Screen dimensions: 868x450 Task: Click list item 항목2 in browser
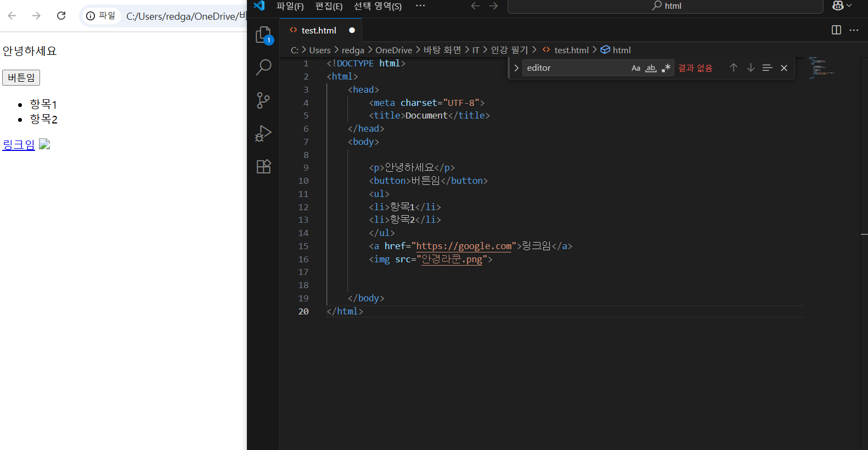click(x=43, y=119)
